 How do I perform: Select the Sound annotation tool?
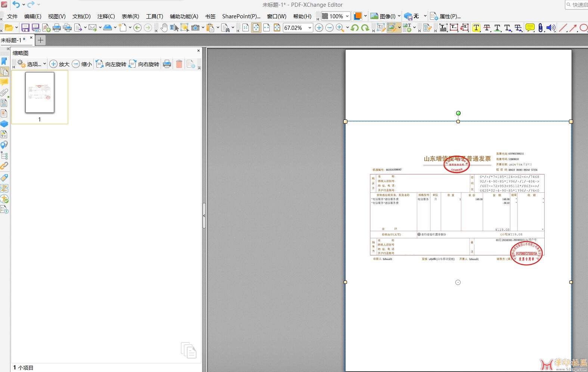551,28
